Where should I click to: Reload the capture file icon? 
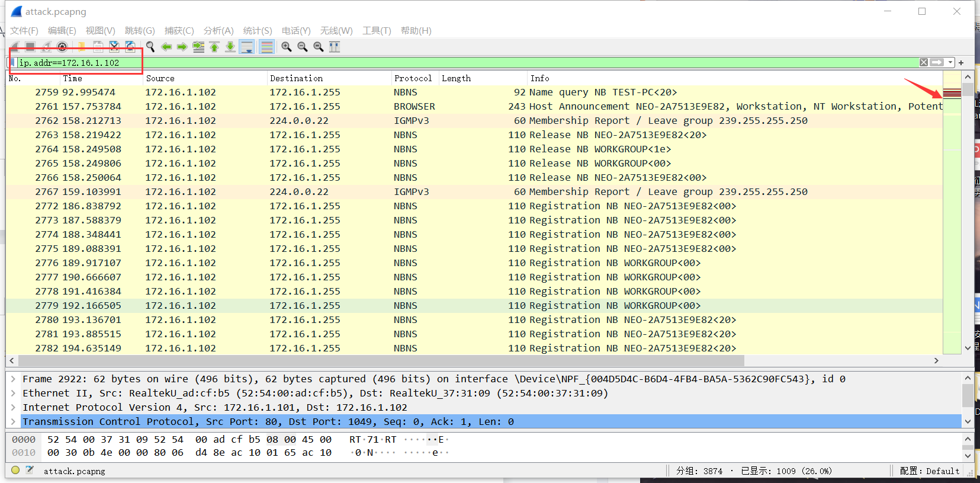[130, 47]
